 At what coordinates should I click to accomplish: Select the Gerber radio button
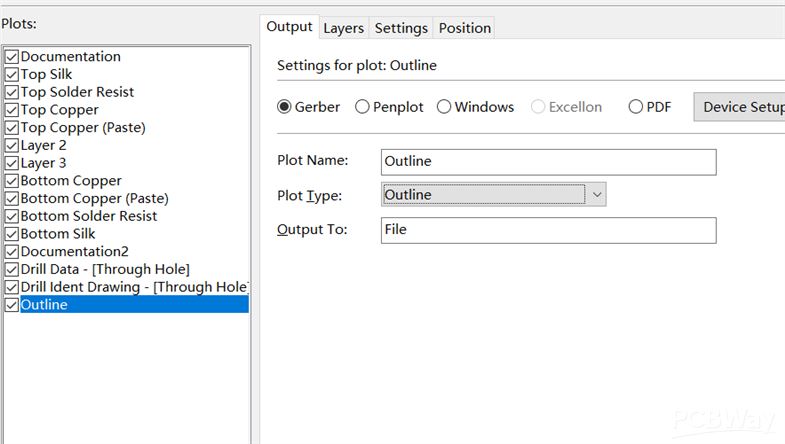click(284, 107)
